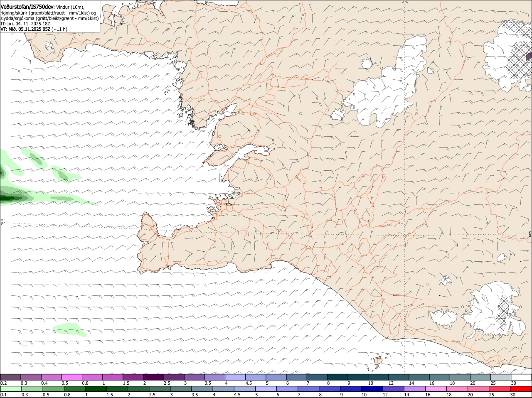The height and width of the screenshot is (398, 532).
Task: Click the upper legend swatch starting at 4
Action: 235,377
